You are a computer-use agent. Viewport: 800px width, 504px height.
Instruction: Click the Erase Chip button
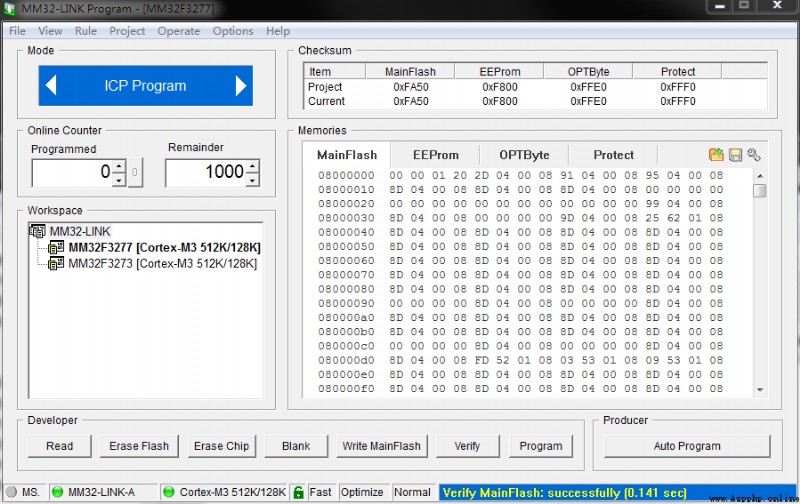coord(221,446)
